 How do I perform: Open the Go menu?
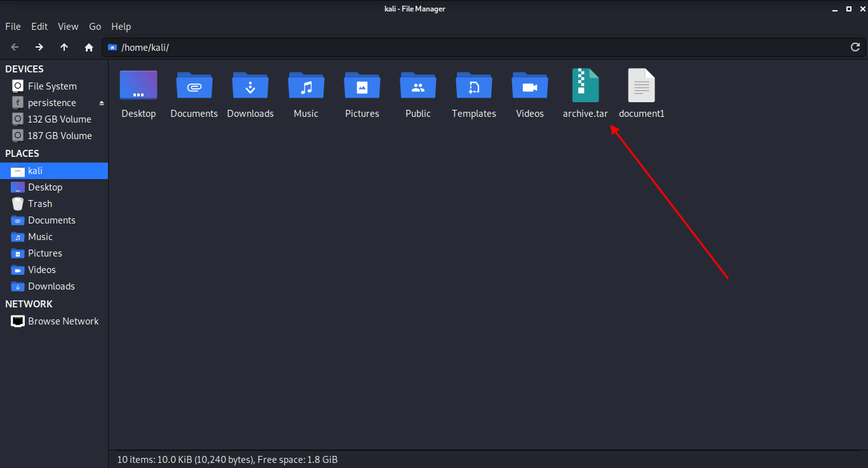tap(95, 27)
